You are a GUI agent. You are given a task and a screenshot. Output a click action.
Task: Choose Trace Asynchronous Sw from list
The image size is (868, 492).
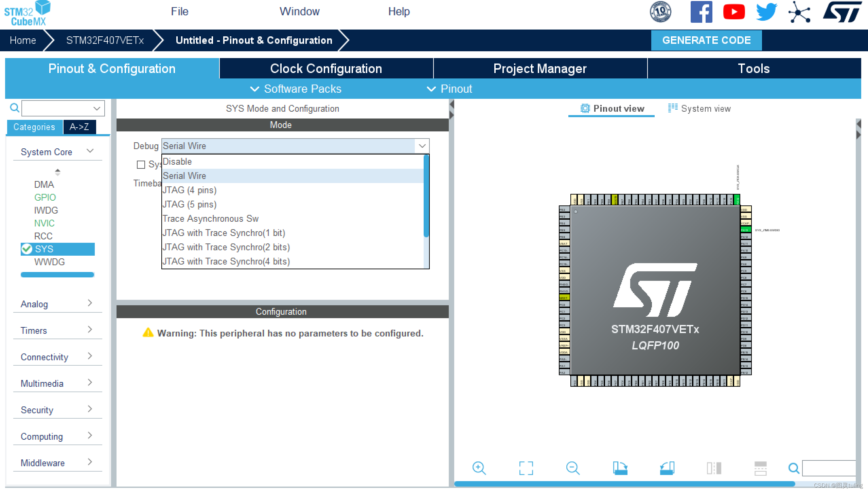(211, 219)
